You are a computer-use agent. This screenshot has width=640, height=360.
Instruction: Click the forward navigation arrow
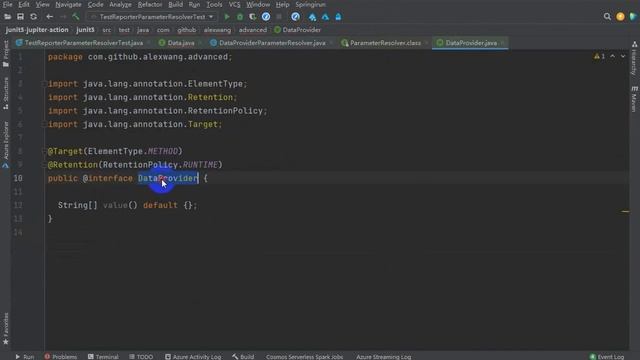pos(63,17)
